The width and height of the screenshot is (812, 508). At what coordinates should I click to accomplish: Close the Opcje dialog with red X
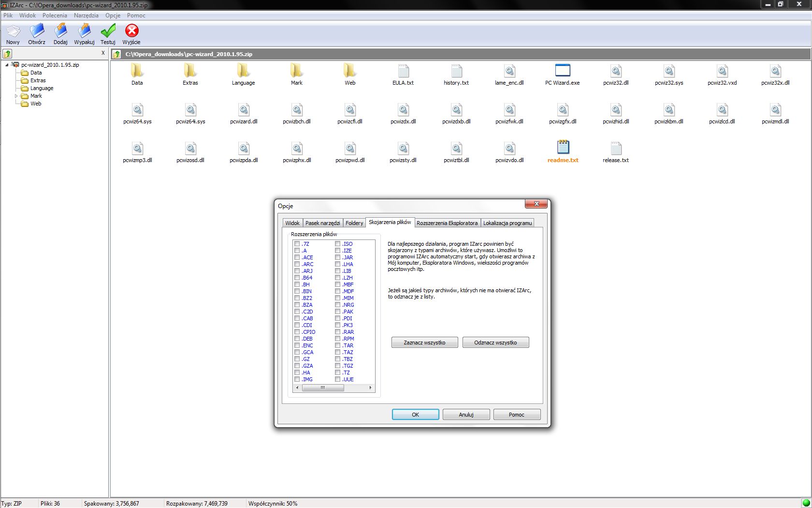tap(536, 204)
